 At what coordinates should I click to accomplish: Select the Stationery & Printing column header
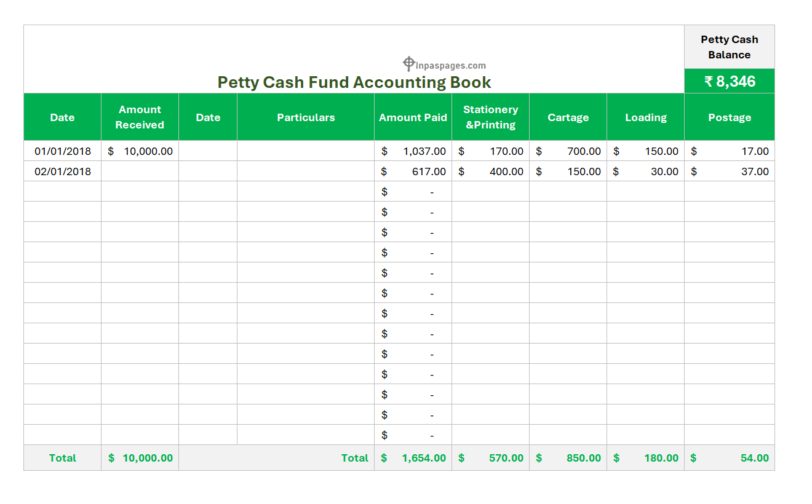pyautogui.click(x=490, y=117)
